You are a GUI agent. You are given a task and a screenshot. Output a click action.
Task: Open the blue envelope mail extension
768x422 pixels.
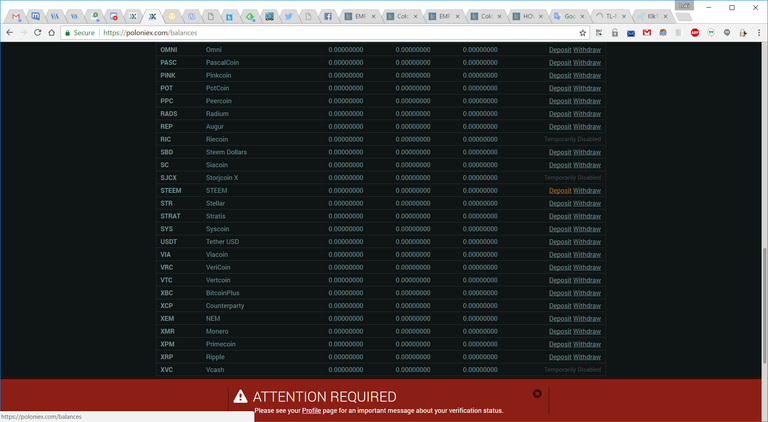(x=631, y=33)
